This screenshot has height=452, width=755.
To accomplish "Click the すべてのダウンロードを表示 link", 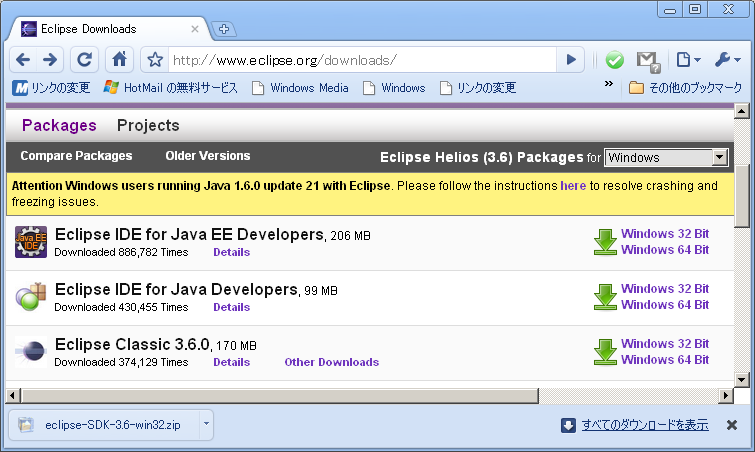I will pos(645,425).
